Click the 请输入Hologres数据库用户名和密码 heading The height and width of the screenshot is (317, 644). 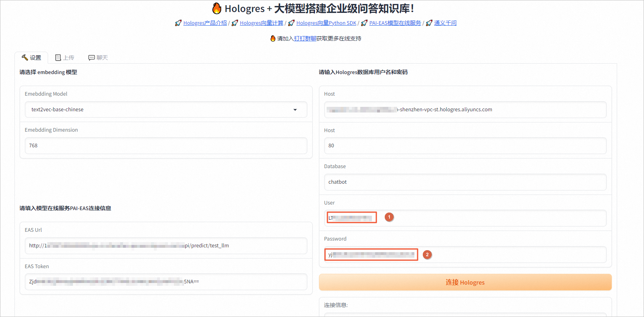pyautogui.click(x=363, y=72)
